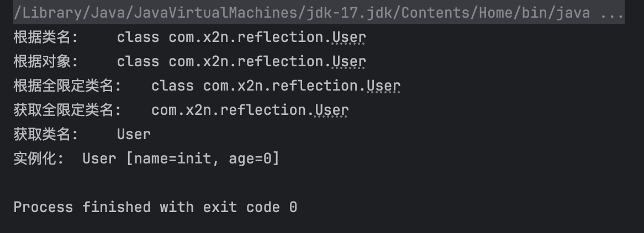Click the 根据类名 label
This screenshot has height=233, width=644.
[46, 38]
